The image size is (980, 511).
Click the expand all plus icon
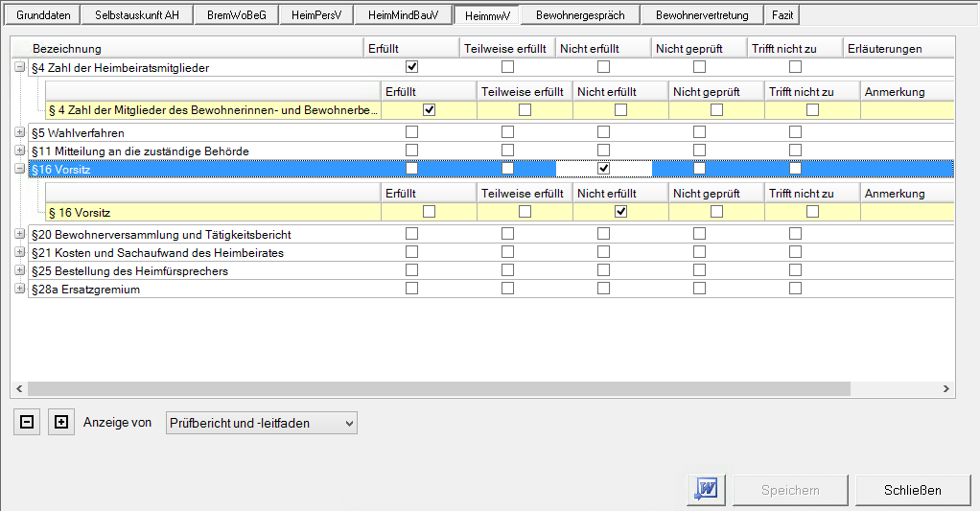[x=61, y=422]
